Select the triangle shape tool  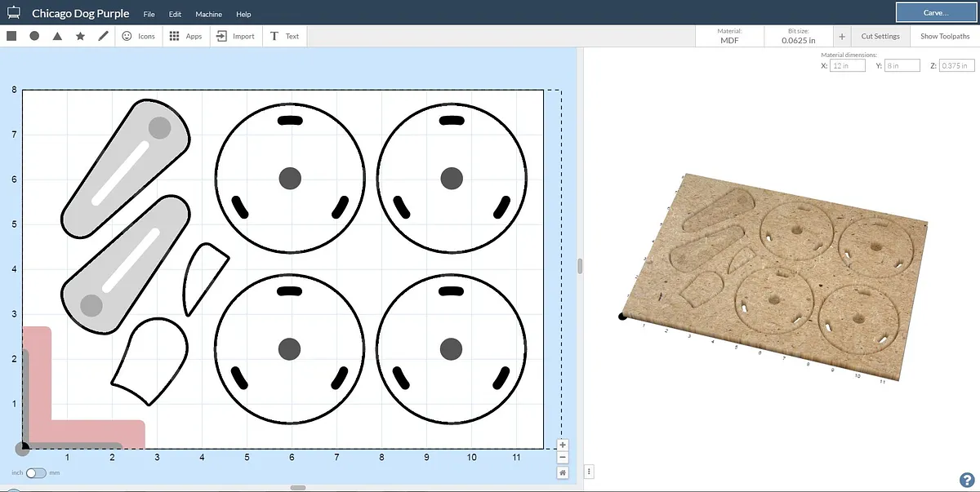(57, 36)
